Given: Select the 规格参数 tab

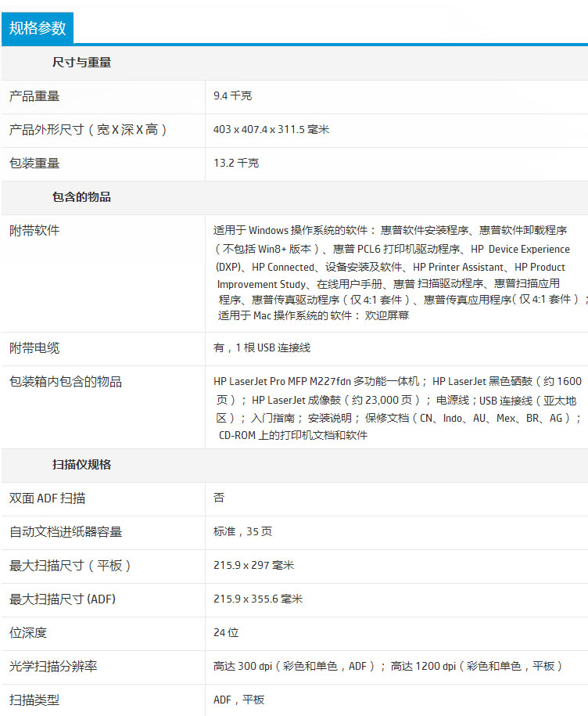Looking at the screenshot, I should [x=38, y=28].
